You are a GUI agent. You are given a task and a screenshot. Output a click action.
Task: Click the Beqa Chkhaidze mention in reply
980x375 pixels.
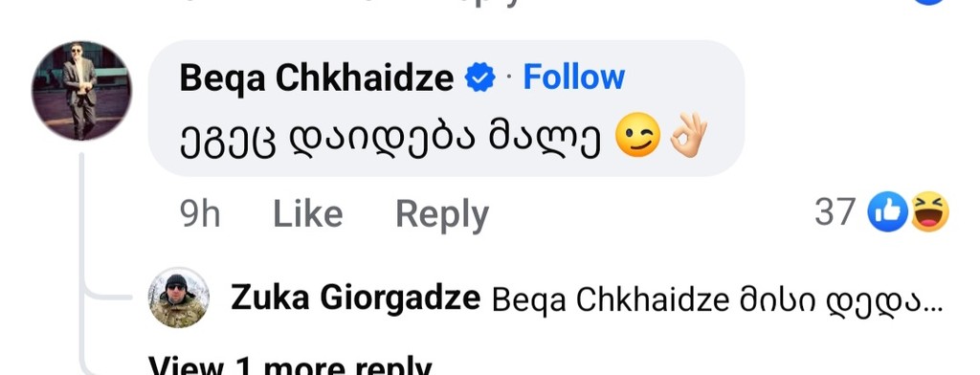tap(612, 300)
